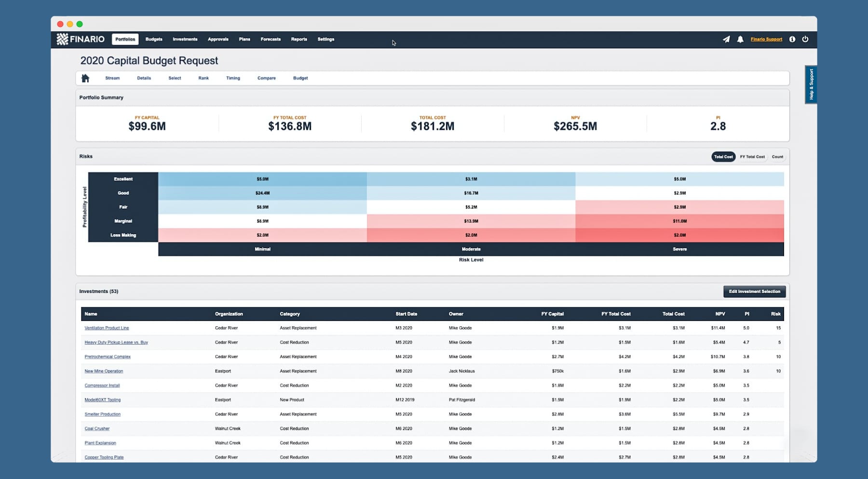Switch to the Compare tab

coord(267,78)
